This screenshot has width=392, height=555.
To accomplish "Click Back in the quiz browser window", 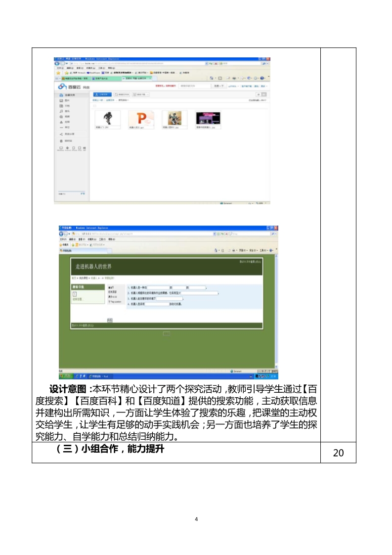I will pos(62,233).
